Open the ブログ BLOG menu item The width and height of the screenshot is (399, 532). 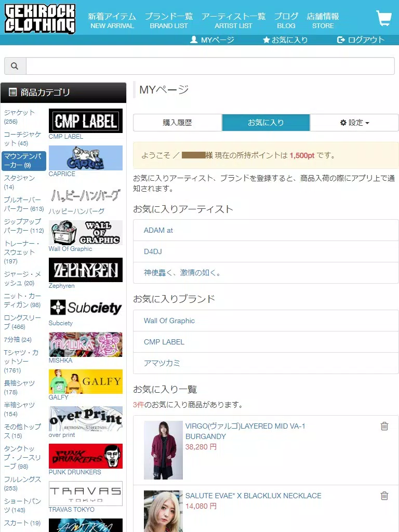[286, 20]
